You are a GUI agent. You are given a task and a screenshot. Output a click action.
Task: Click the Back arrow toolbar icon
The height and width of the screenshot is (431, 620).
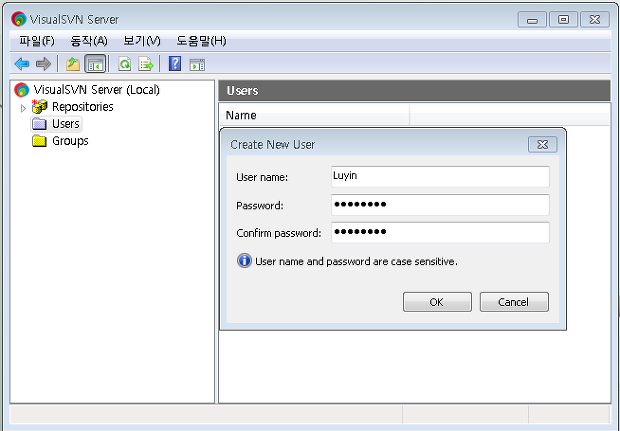tap(22, 64)
